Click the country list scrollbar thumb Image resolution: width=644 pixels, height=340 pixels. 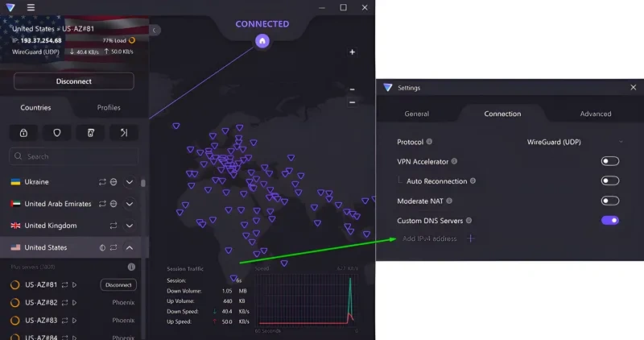tap(143, 183)
